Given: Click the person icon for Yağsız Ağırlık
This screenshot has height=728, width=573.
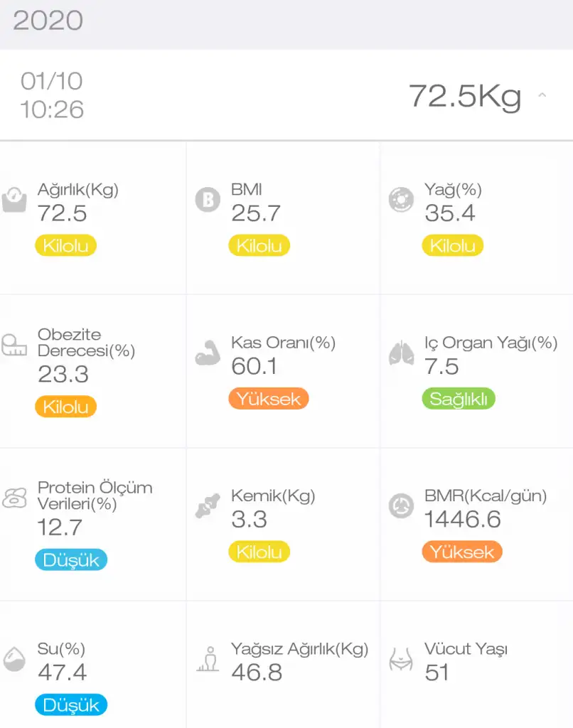Looking at the screenshot, I should coord(208,660).
